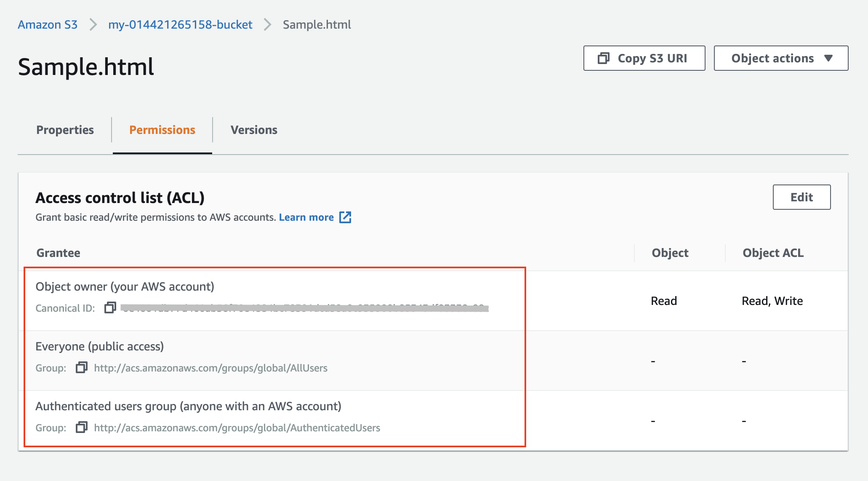Click the Sample.html page title
Viewport: 868px width, 481px height.
(x=86, y=67)
